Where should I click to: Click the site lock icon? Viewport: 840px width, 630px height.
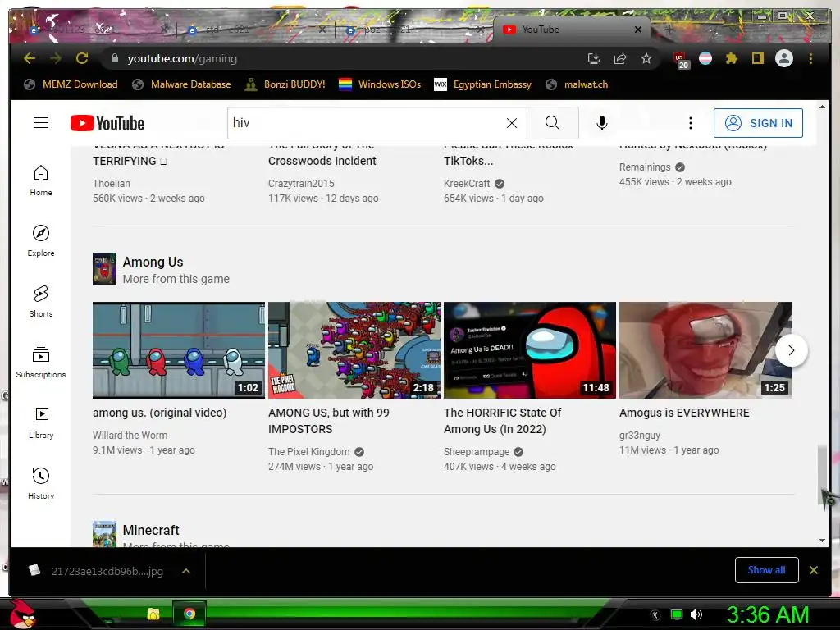[115, 58]
